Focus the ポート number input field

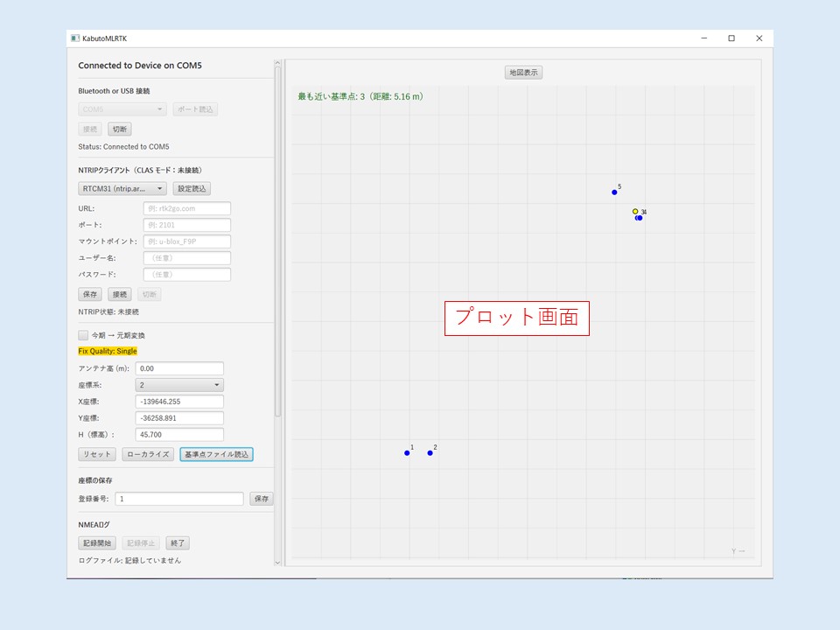[x=187, y=225]
